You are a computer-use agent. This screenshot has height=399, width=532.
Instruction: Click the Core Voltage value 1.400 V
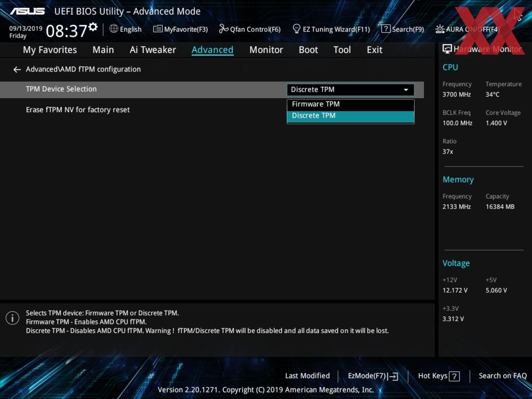click(x=496, y=123)
